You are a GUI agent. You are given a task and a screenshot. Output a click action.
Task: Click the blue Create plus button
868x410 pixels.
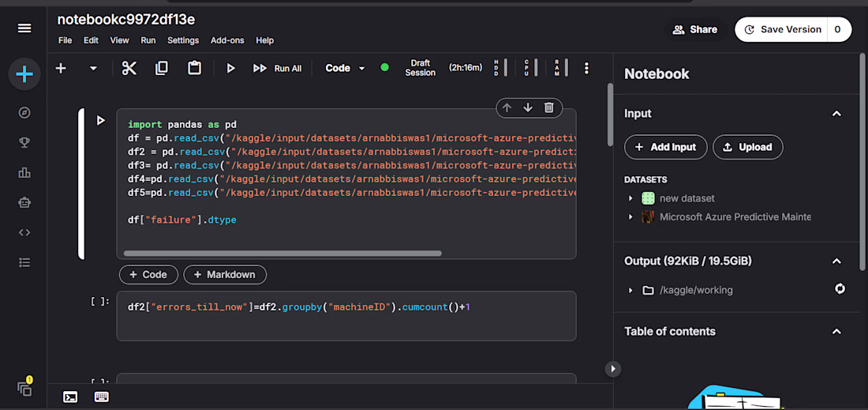click(x=24, y=74)
